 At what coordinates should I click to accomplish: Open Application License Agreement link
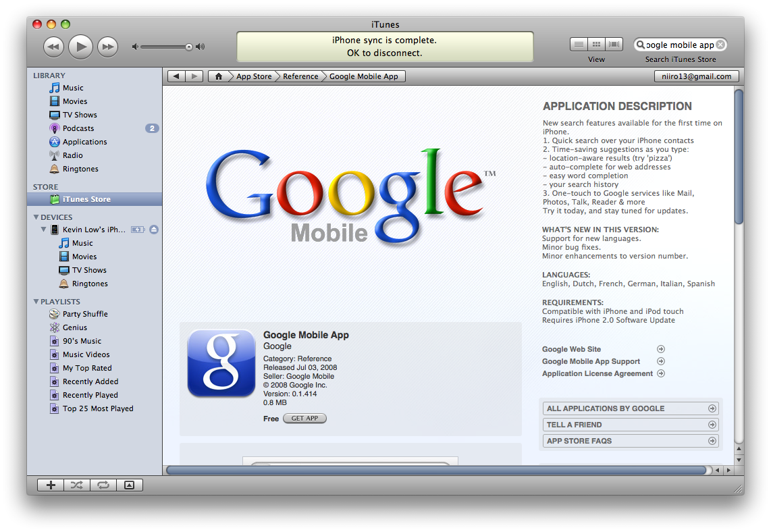[x=604, y=373]
